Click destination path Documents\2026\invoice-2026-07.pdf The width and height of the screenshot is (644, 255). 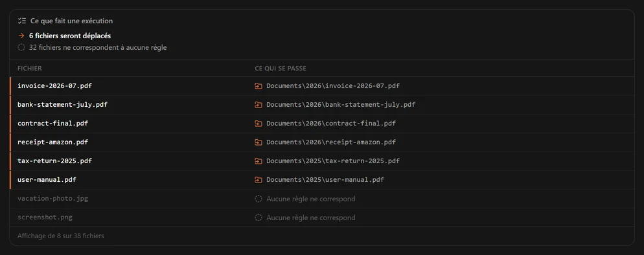pyautogui.click(x=333, y=86)
